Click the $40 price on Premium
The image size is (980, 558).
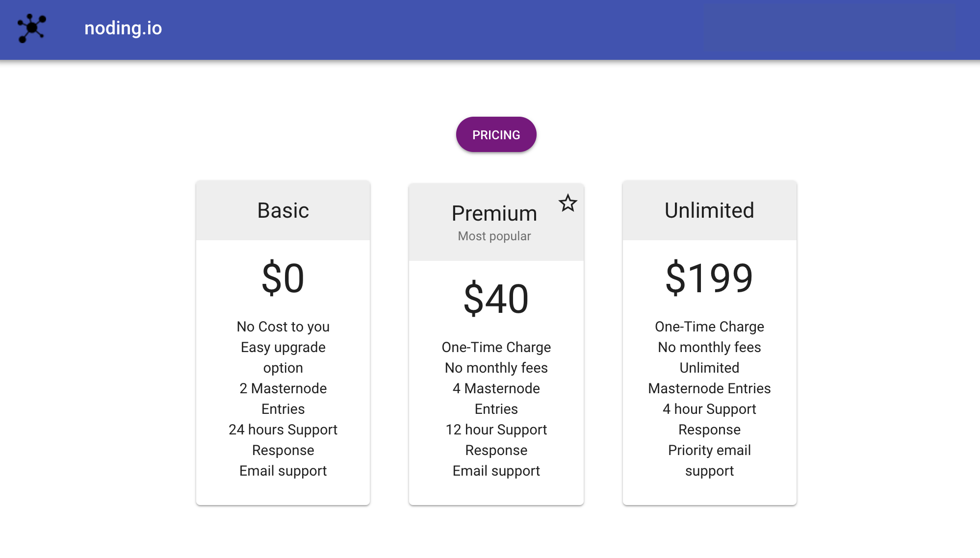[496, 299]
